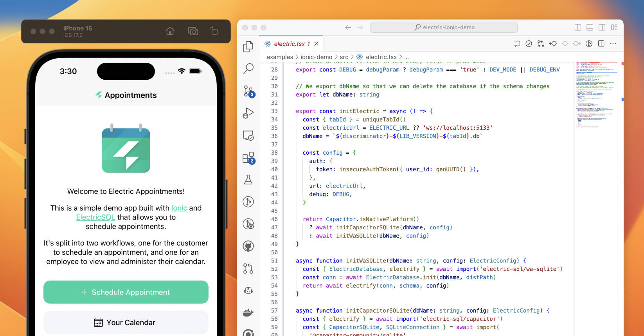This screenshot has width=644, height=336.
Task: Open the editor More Actions ellipsis menu
Action: click(613, 44)
